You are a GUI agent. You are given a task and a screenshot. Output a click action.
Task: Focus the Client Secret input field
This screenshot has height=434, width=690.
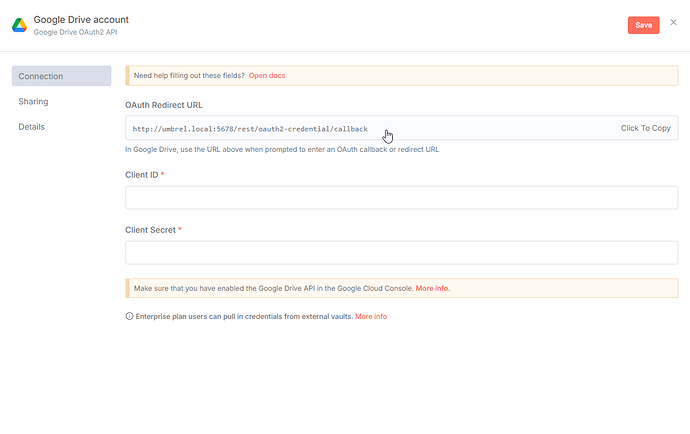[401, 252]
